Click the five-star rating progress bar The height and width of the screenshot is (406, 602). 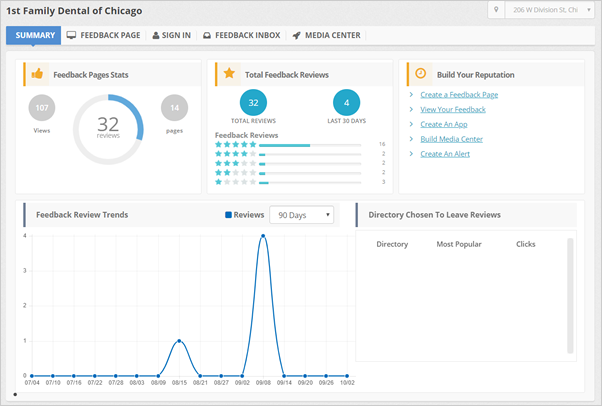click(x=310, y=145)
